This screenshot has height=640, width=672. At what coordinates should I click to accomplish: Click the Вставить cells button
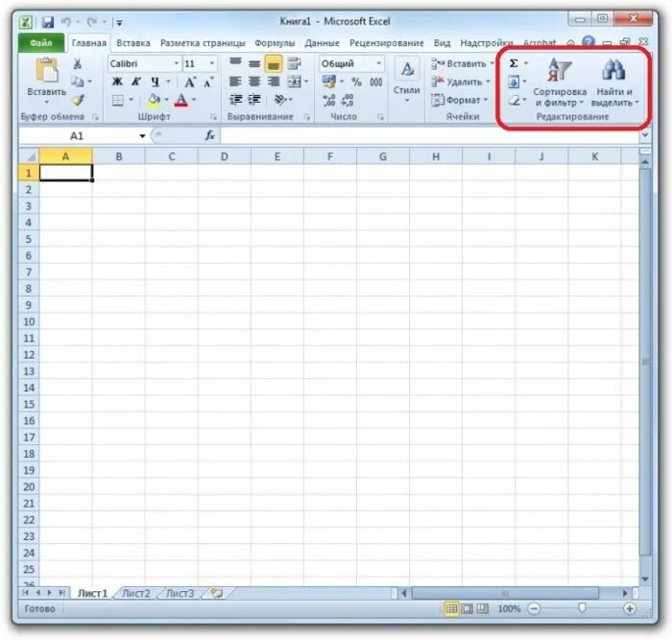tap(463, 64)
